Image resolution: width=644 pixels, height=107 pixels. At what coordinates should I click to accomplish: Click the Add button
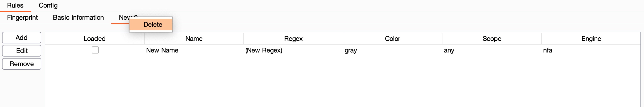point(22,38)
